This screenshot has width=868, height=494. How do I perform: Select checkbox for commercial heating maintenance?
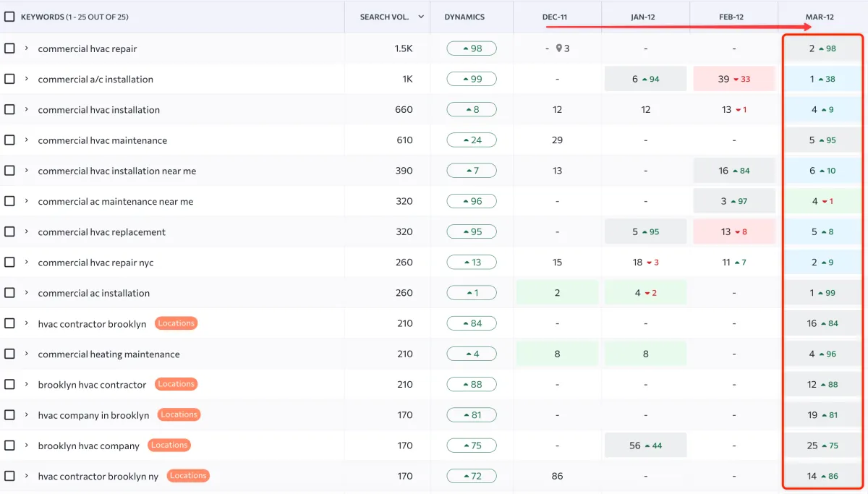tap(9, 354)
